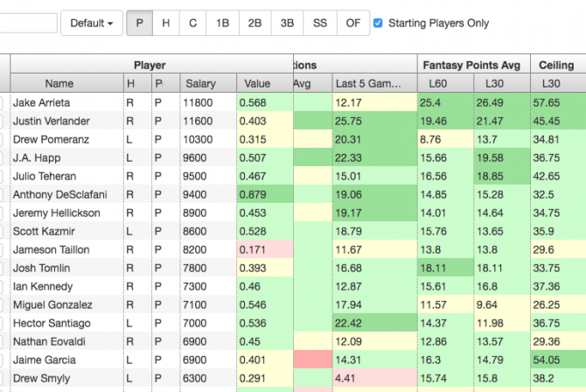The image size is (586, 392).
Task: Sort by the H handedness column header
Action: coord(137,83)
